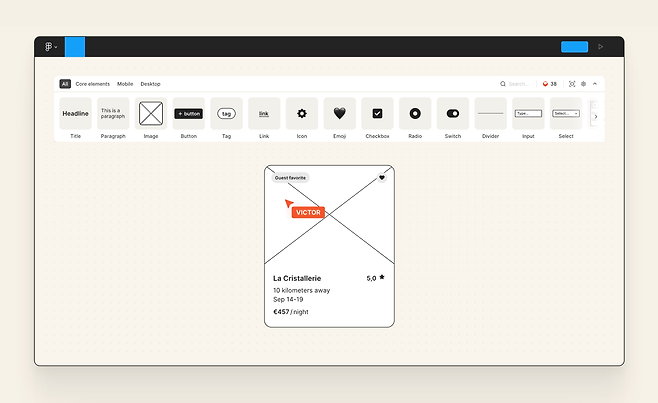The image size is (658, 403).
Task: Select the Image placeholder component
Action: pyautogui.click(x=151, y=114)
